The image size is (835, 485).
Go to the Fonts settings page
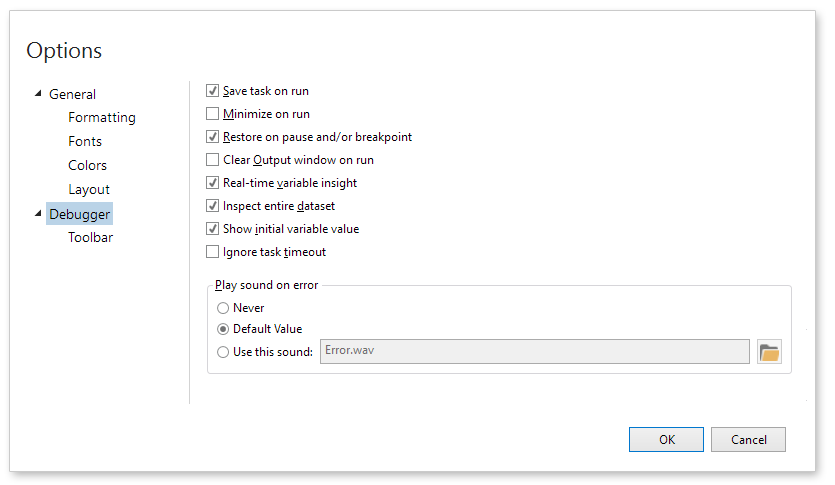click(x=85, y=142)
